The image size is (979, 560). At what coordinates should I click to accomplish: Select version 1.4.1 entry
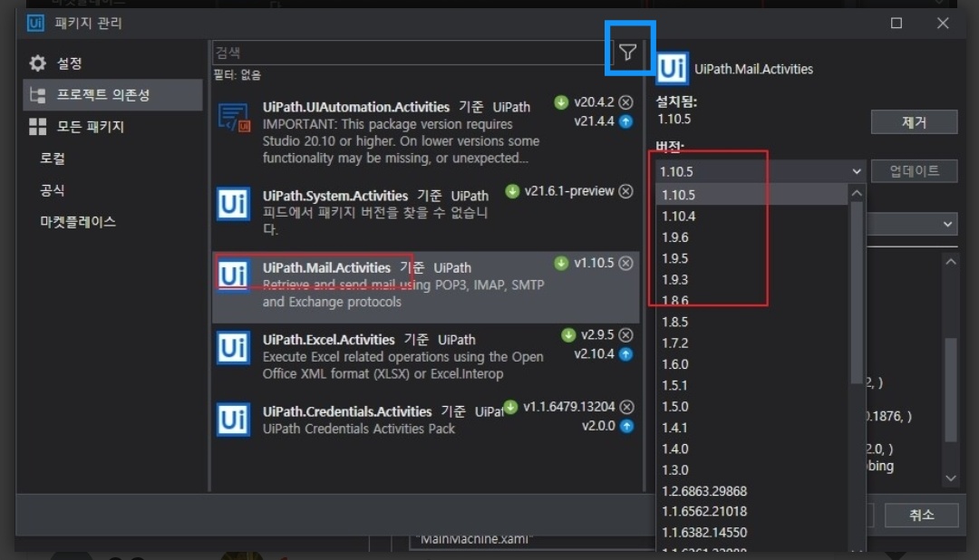pos(751,429)
